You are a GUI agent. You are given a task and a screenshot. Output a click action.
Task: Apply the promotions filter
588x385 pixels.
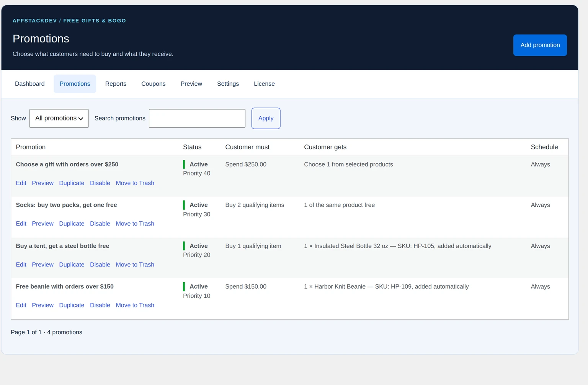click(x=266, y=119)
